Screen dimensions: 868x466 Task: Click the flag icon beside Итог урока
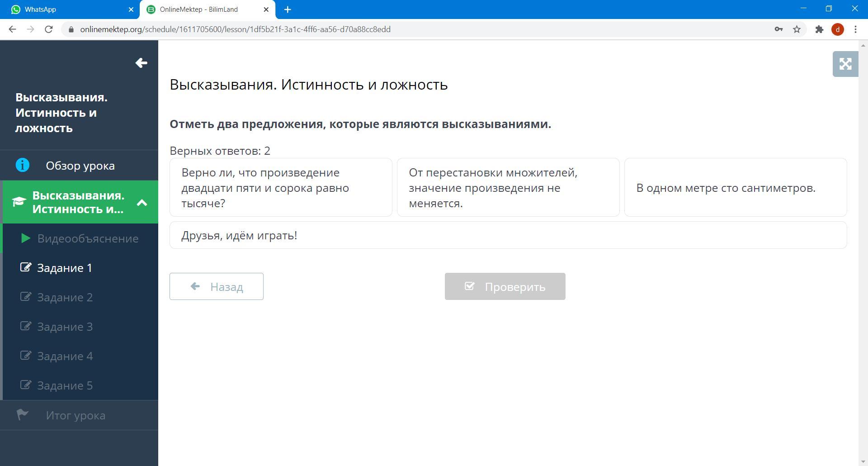(23, 414)
